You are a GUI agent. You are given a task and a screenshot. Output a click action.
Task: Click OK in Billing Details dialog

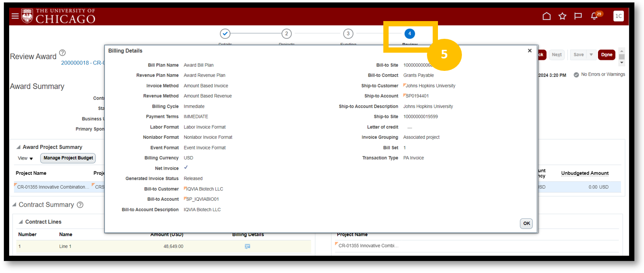click(526, 223)
